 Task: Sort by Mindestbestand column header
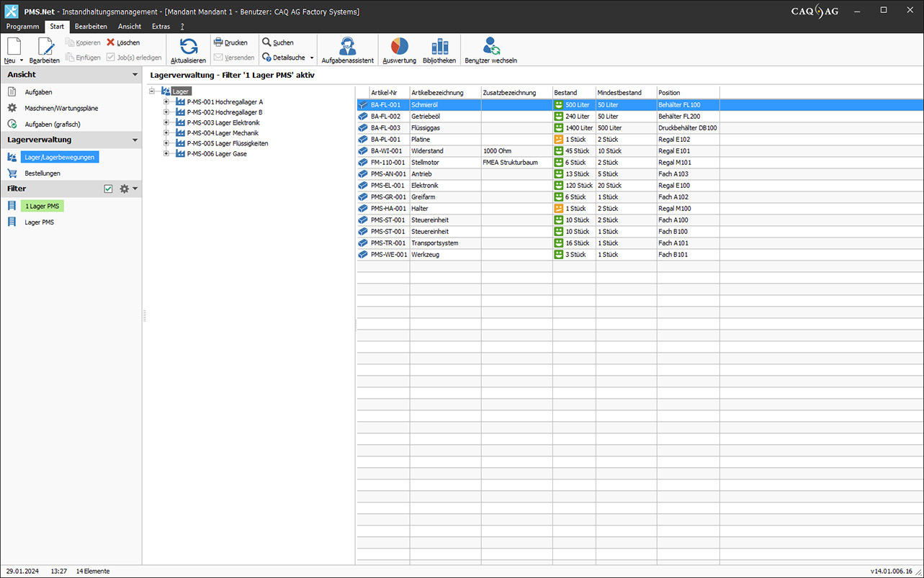(626, 93)
